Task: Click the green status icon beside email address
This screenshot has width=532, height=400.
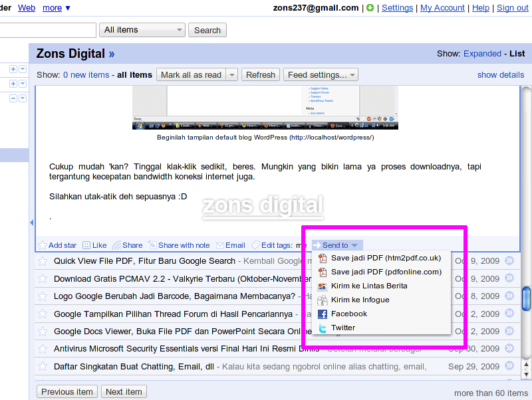Action: (370, 7)
